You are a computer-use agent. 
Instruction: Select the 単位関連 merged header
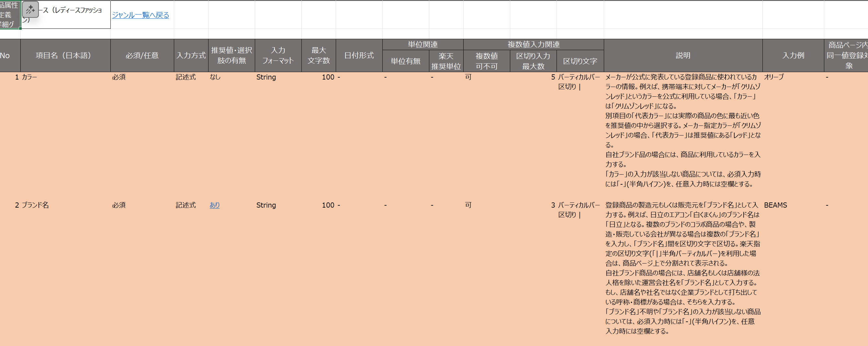423,44
